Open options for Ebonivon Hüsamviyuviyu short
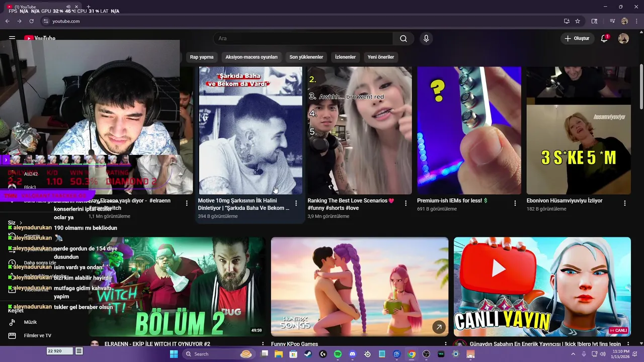The image size is (644, 362). (x=624, y=203)
